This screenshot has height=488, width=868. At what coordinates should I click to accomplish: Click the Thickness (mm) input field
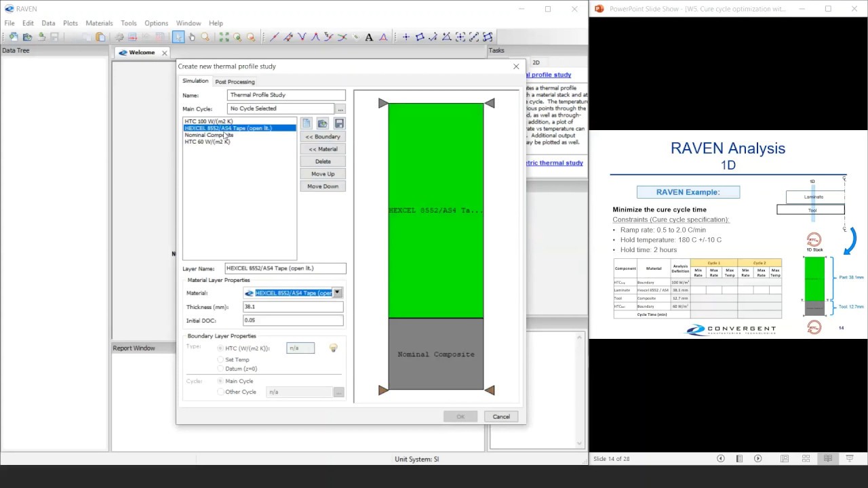click(293, 307)
